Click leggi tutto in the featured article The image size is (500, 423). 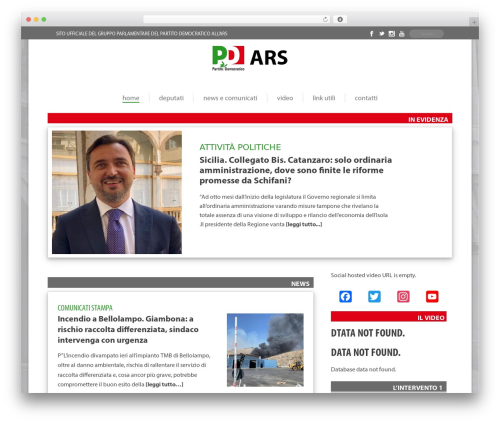coord(304,224)
